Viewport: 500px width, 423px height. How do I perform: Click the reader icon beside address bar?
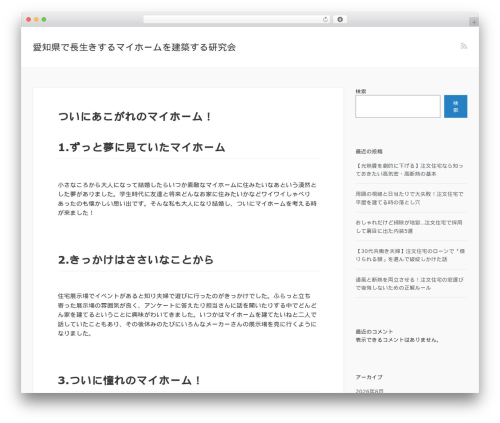340,20
